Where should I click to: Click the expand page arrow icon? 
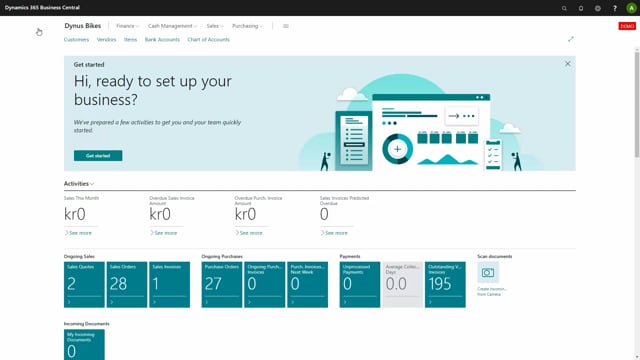pos(571,39)
